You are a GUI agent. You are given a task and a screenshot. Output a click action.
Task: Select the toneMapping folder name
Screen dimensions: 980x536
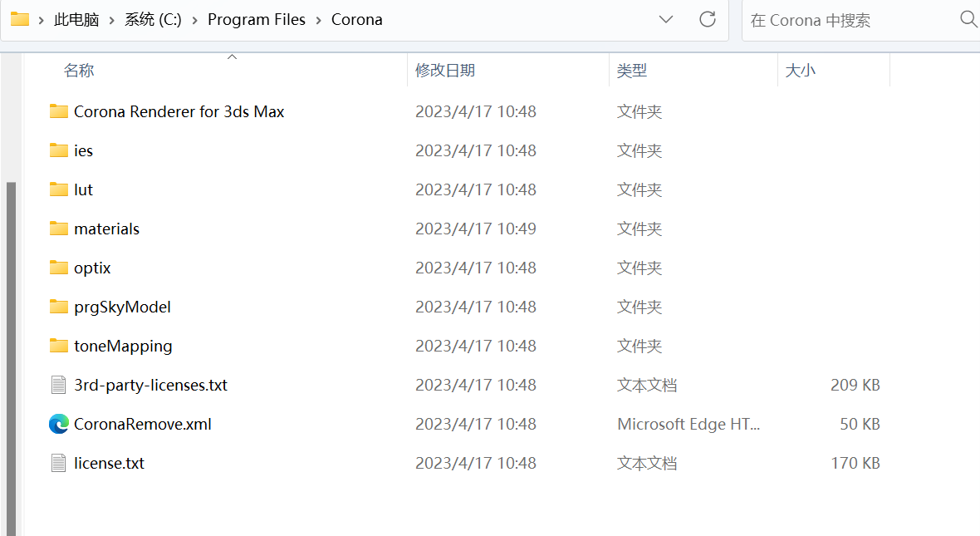123,346
